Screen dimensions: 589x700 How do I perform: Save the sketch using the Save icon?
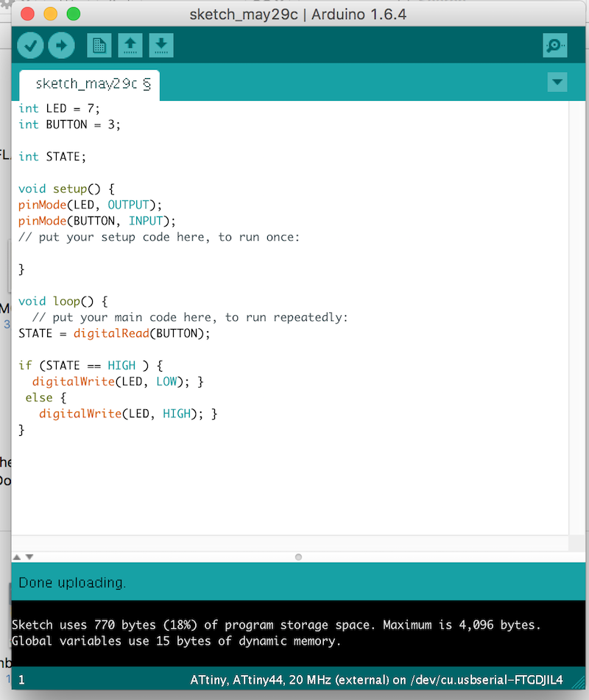pyautogui.click(x=161, y=45)
